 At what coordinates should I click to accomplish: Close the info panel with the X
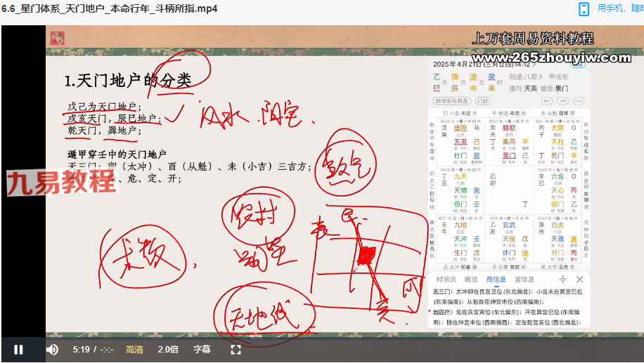(x=580, y=279)
